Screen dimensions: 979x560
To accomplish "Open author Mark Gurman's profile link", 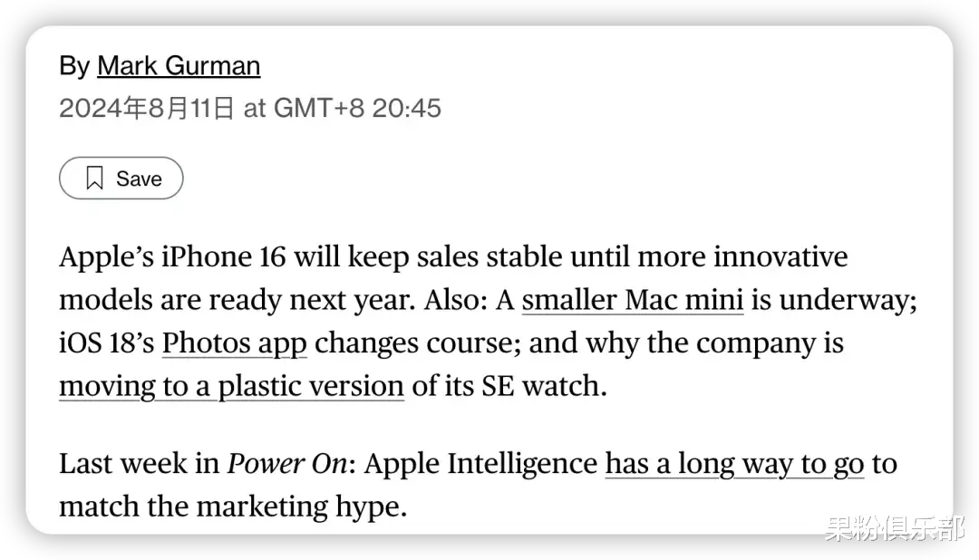I will 179,65.
